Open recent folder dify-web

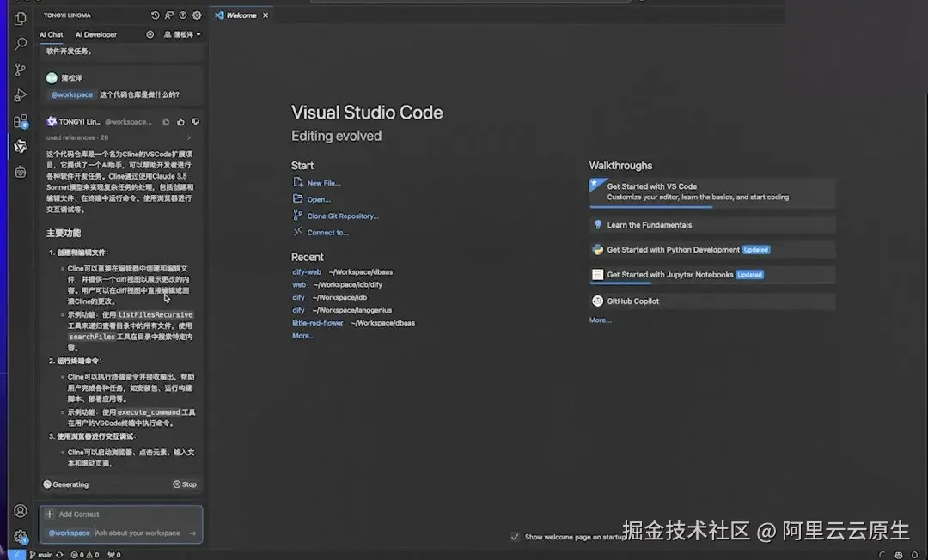tap(307, 272)
